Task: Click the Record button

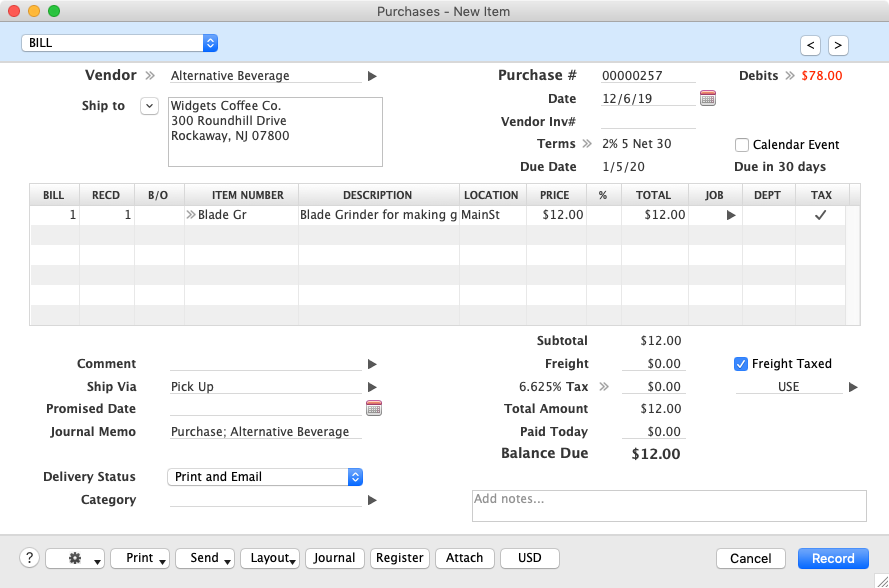Action: point(833,558)
